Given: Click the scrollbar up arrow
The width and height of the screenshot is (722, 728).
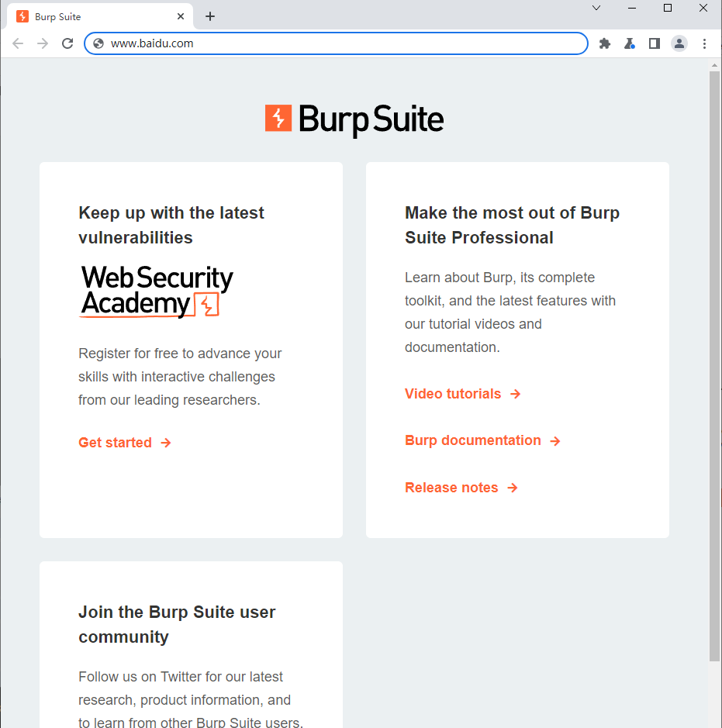Looking at the screenshot, I should (x=714, y=65).
